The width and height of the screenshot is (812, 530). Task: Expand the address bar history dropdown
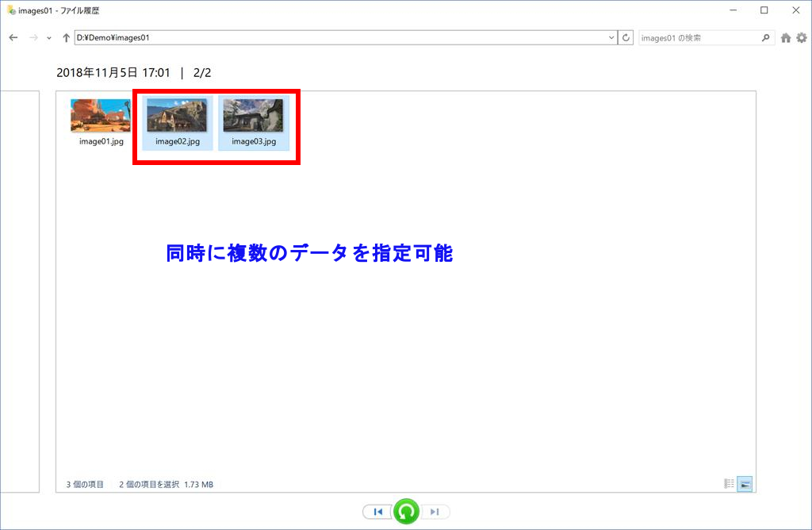(611, 37)
